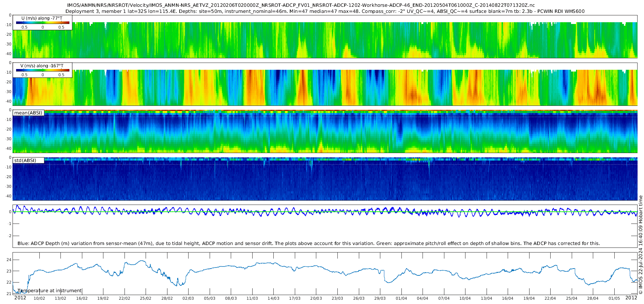Click the 'Temperature at instrument' label
Image resolution: width=644 pixels, height=304 pixels.
[50, 290]
